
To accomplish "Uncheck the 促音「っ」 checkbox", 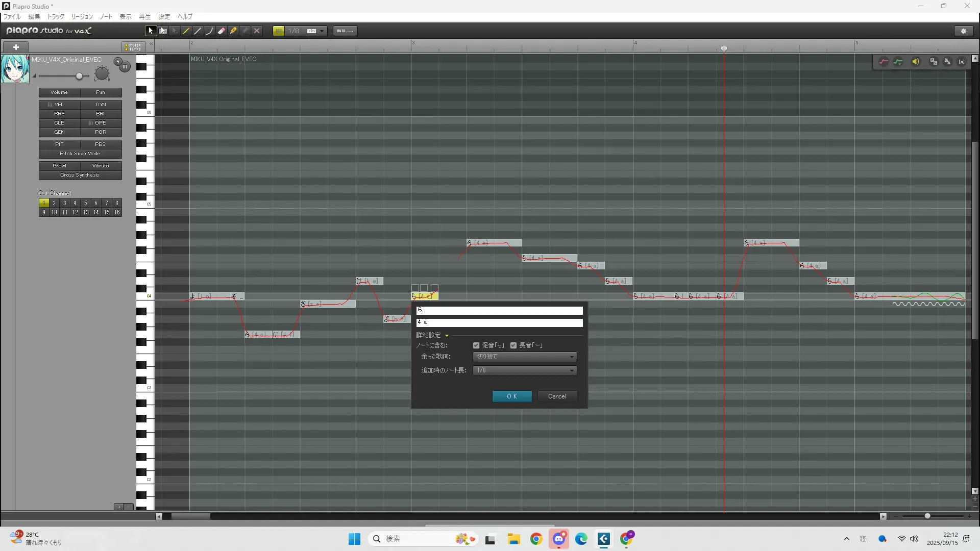I will pyautogui.click(x=476, y=345).
